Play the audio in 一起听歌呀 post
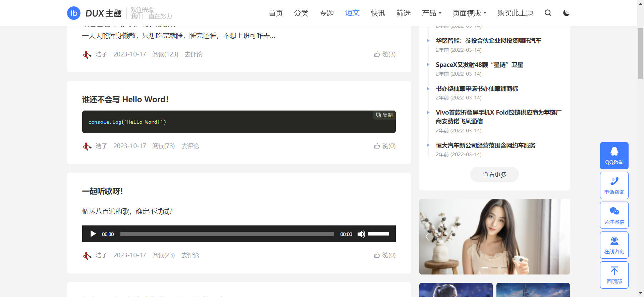 pos(93,234)
